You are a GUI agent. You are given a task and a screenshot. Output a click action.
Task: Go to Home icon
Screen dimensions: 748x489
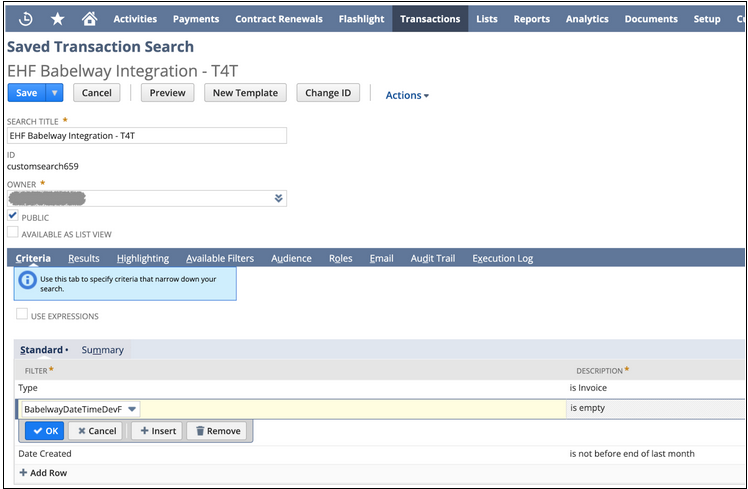coord(89,19)
